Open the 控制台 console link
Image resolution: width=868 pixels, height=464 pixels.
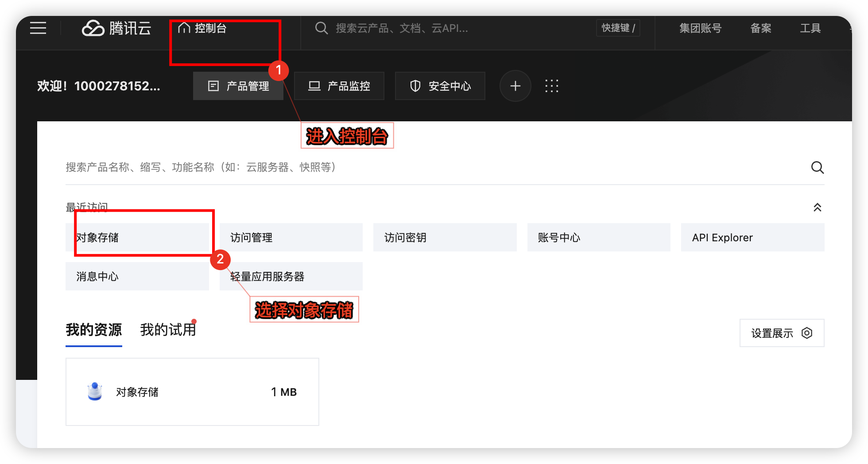pyautogui.click(x=202, y=28)
